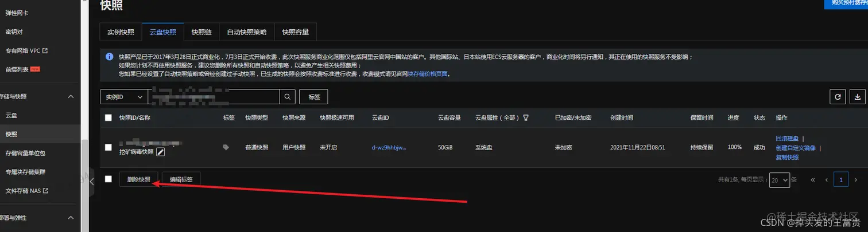Click the 创建时间 column header

click(622, 117)
